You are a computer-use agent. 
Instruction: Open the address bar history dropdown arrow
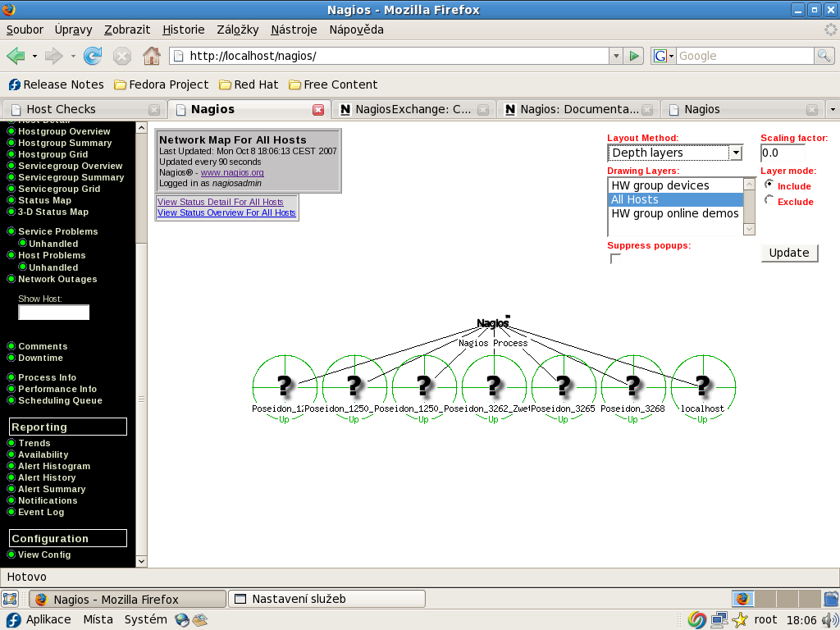(x=616, y=56)
